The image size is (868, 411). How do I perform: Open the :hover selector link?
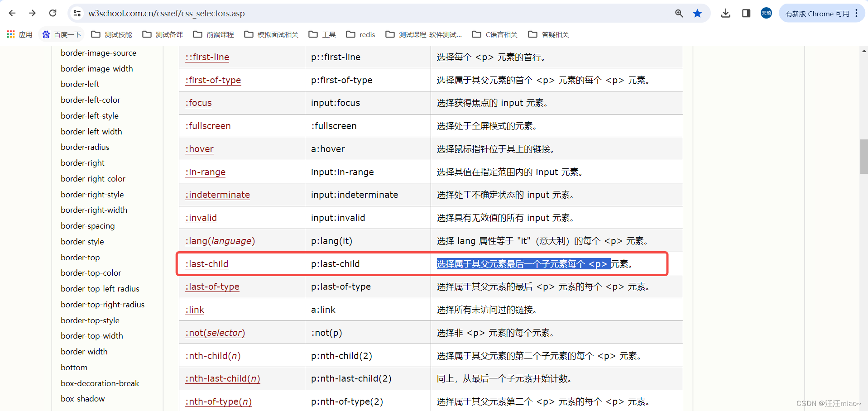click(x=199, y=149)
